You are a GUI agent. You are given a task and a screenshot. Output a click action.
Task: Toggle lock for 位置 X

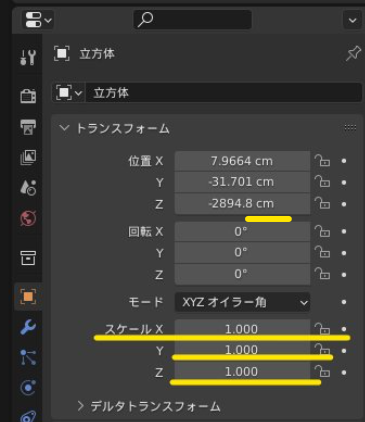[322, 161]
